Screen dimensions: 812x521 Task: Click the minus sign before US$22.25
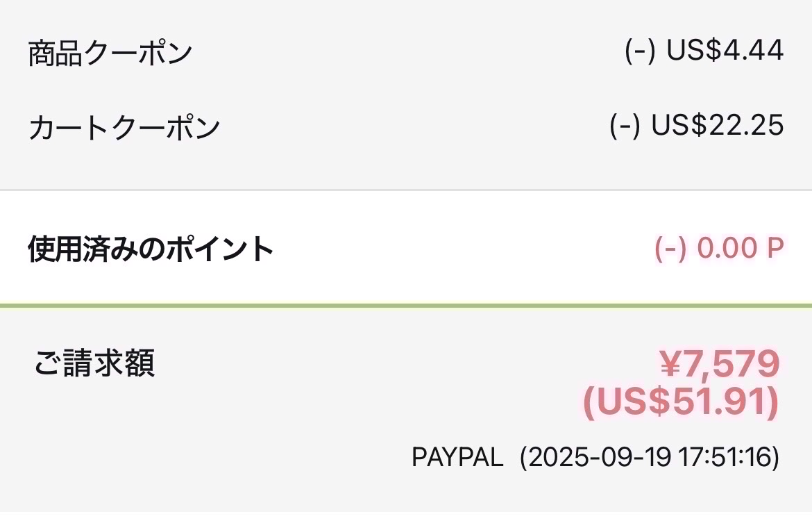click(x=625, y=126)
